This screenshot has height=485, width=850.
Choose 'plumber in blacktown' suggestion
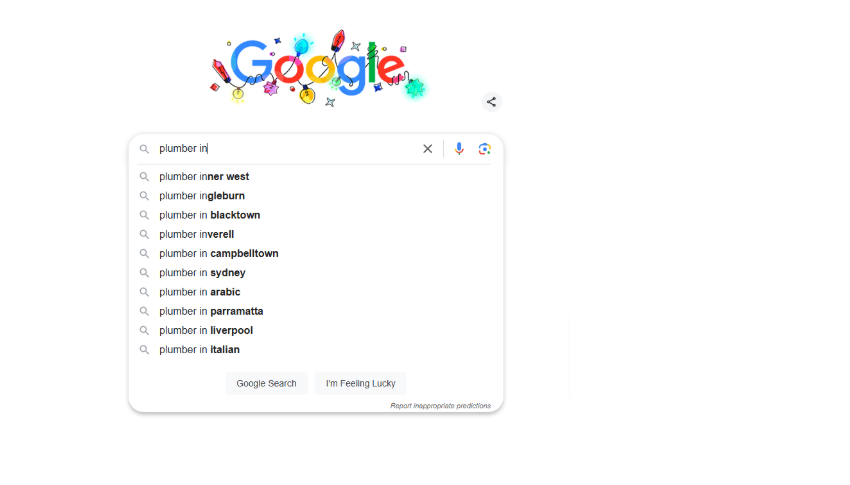[209, 215]
